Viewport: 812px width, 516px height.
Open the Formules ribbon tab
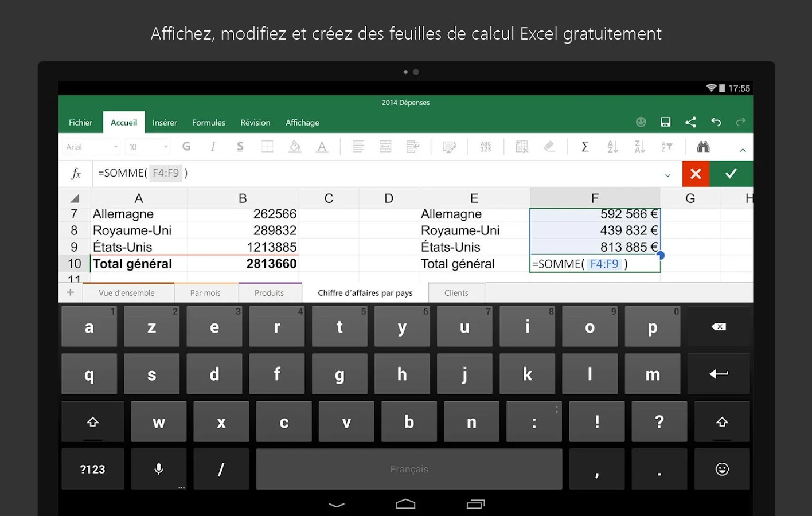pyautogui.click(x=209, y=123)
